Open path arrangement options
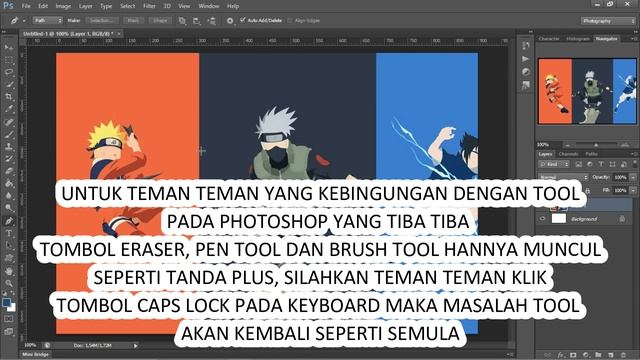This screenshot has height=360, width=640. click(x=211, y=20)
